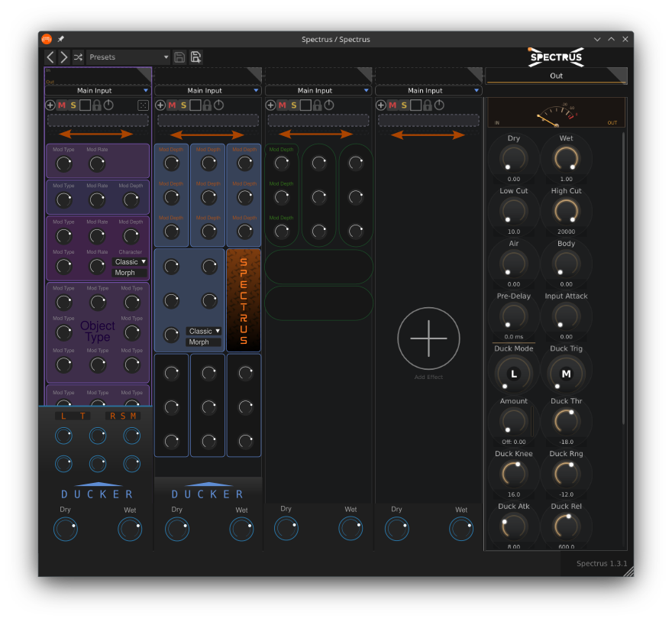Viewport: 672px width, 622px height.
Task: Click orange double arrow in third column
Action: [x=315, y=134]
